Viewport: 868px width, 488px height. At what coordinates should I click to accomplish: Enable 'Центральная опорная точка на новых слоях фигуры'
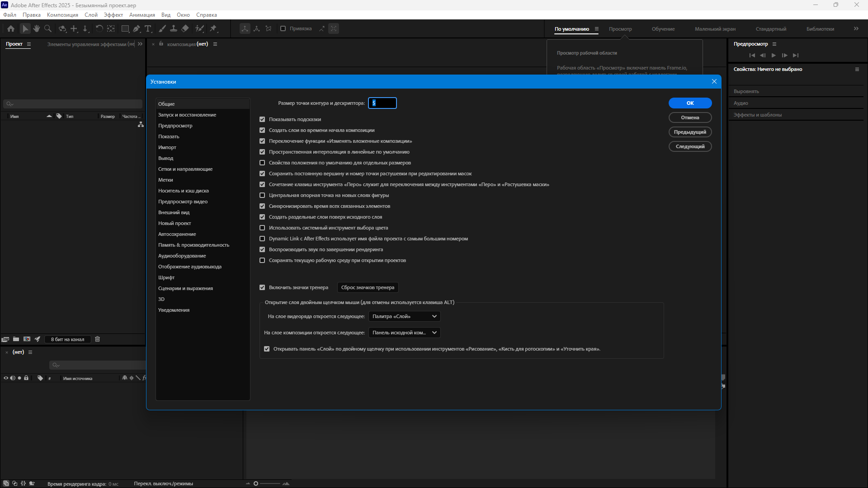(x=262, y=195)
